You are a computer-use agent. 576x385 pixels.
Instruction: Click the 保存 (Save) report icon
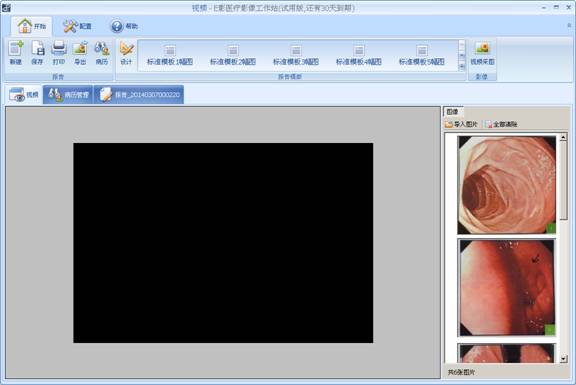coord(37,53)
